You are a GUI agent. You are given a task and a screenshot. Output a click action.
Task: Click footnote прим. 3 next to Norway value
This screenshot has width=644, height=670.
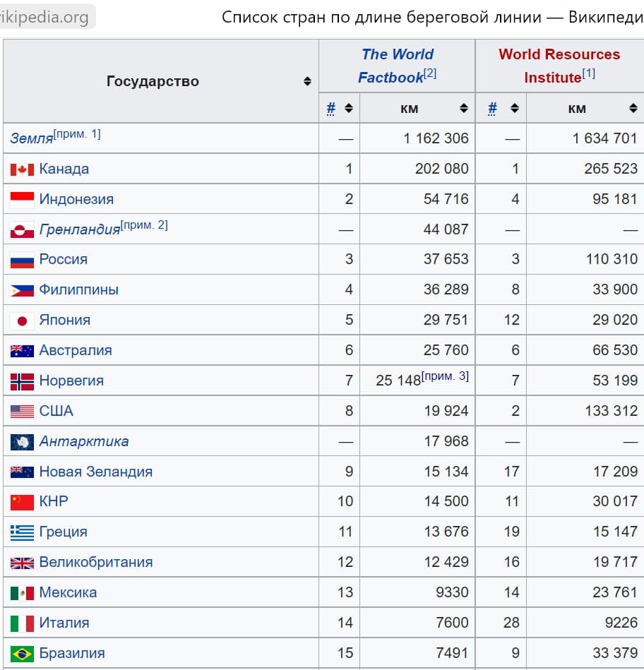tap(445, 376)
